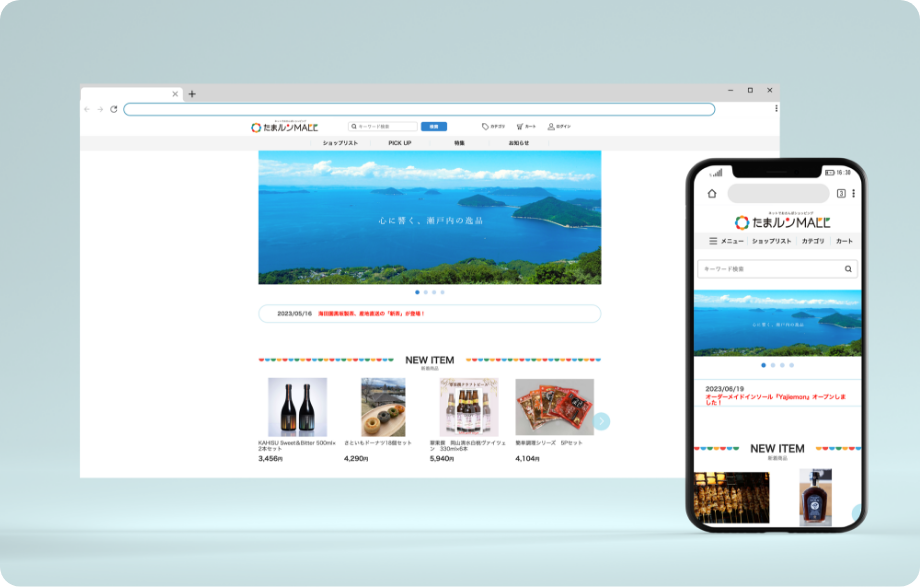Click the browser reload icon
Screen dimensions: 920x587
(114, 109)
